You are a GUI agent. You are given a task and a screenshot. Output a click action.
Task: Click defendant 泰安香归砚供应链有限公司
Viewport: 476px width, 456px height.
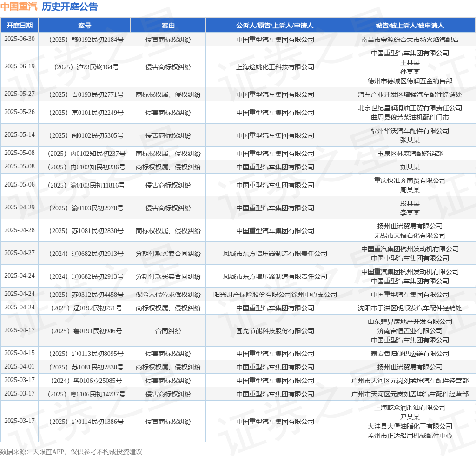[x=410, y=354]
